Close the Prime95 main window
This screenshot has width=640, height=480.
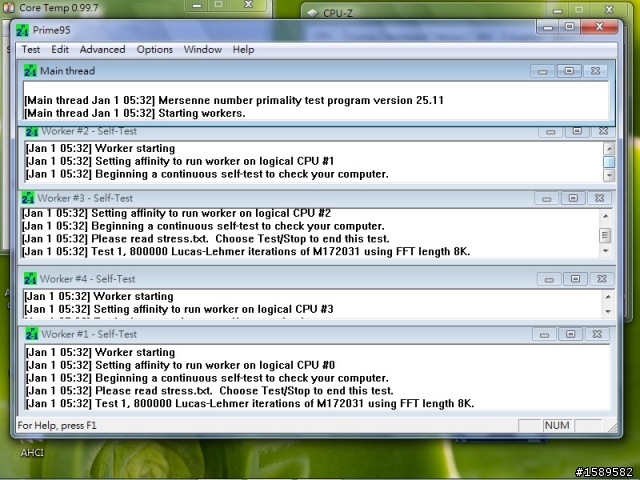599,27
